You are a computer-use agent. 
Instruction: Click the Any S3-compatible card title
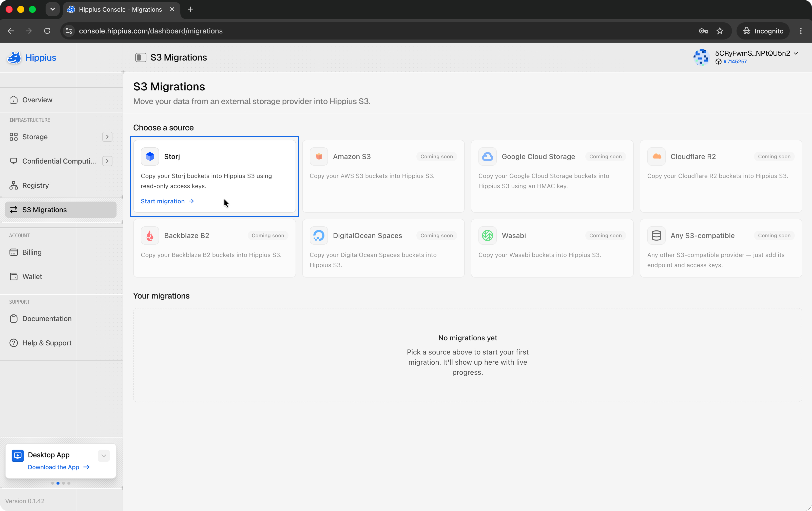point(702,235)
